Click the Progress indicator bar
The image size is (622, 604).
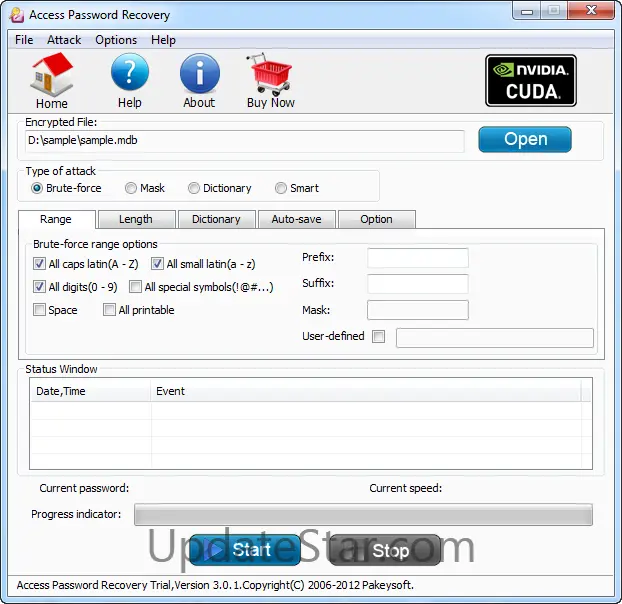point(363,514)
